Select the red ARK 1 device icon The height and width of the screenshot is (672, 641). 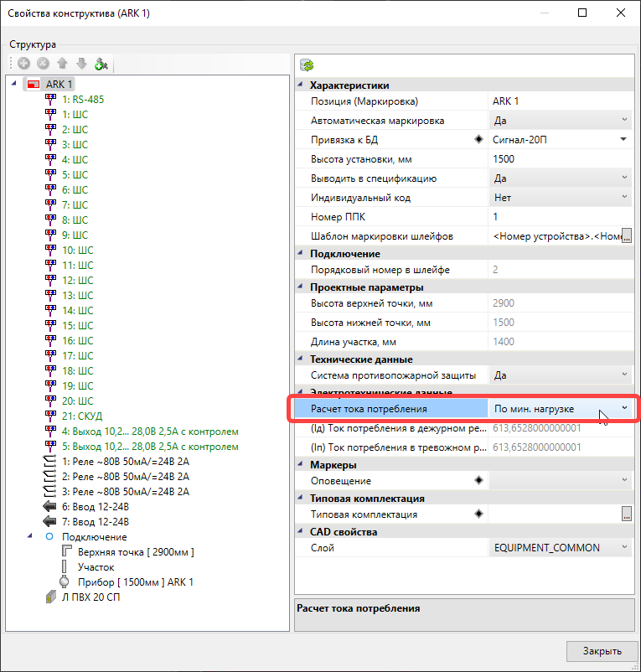pyautogui.click(x=34, y=85)
